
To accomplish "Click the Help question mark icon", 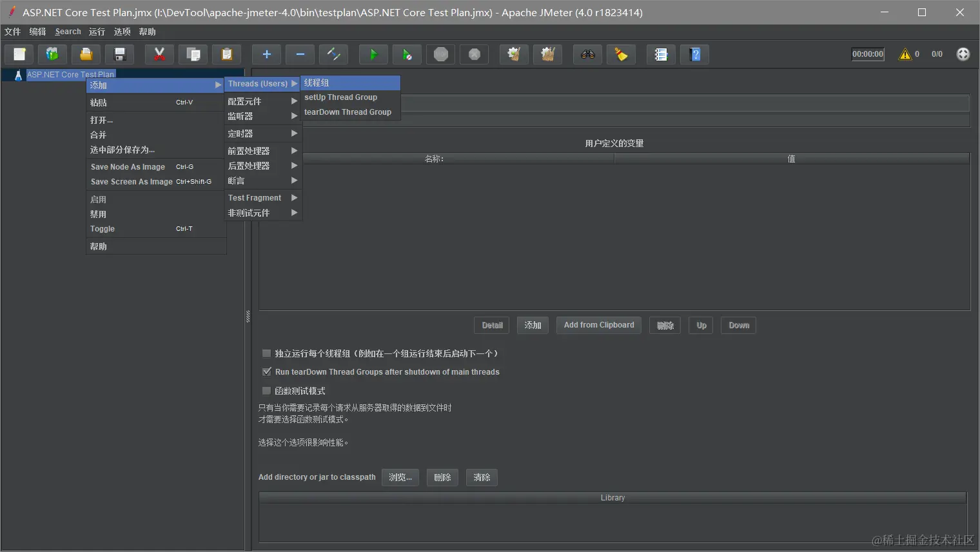I will coord(694,55).
